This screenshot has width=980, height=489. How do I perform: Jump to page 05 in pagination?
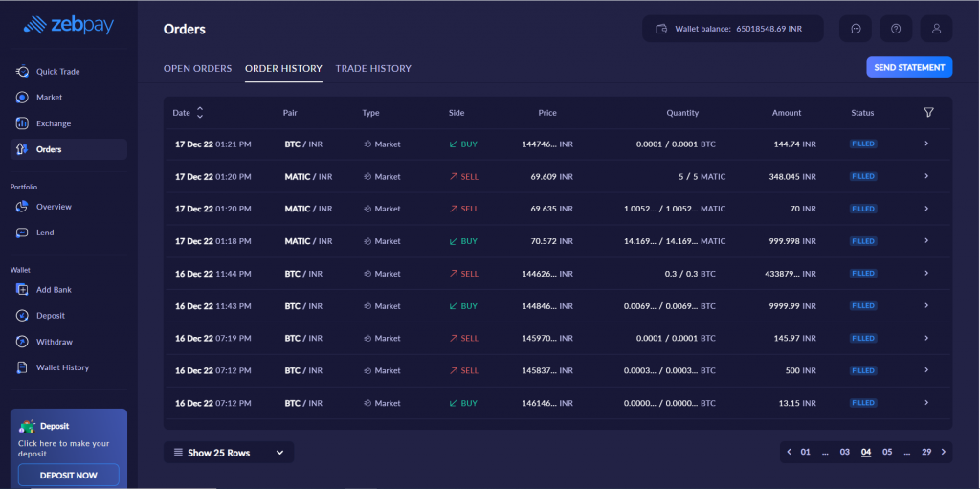(x=887, y=452)
